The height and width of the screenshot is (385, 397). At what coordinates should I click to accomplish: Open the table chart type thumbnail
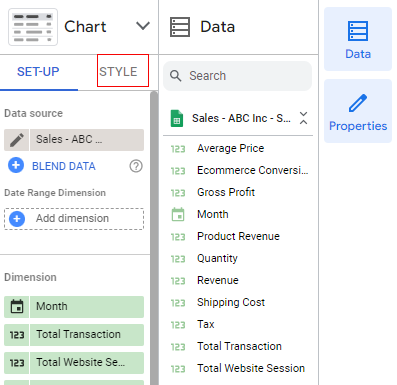tap(33, 27)
